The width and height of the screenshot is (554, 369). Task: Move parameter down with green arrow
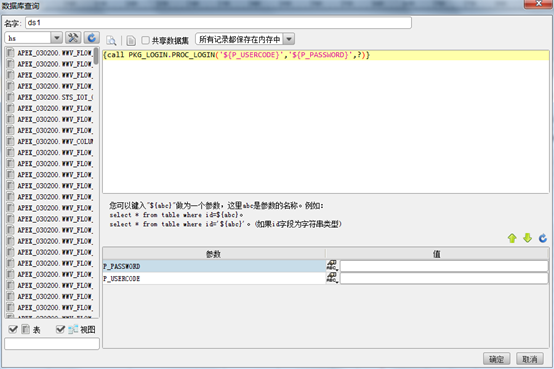click(528, 238)
